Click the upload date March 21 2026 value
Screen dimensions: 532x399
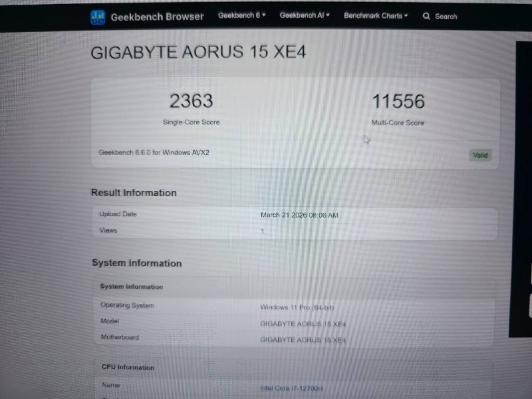[299, 215]
